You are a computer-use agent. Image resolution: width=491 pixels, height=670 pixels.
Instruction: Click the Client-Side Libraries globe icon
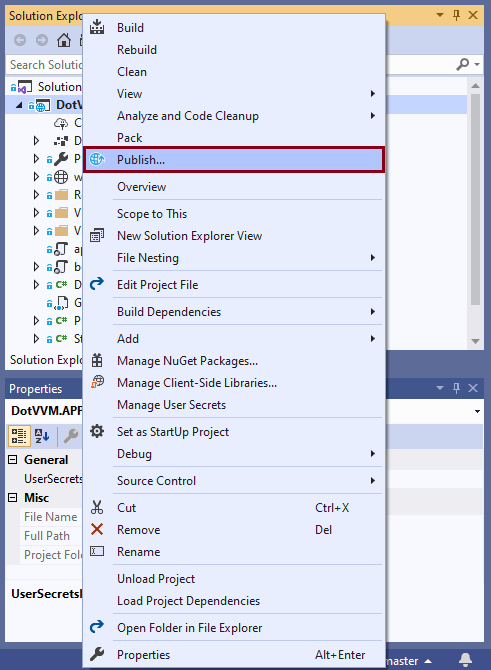point(97,382)
